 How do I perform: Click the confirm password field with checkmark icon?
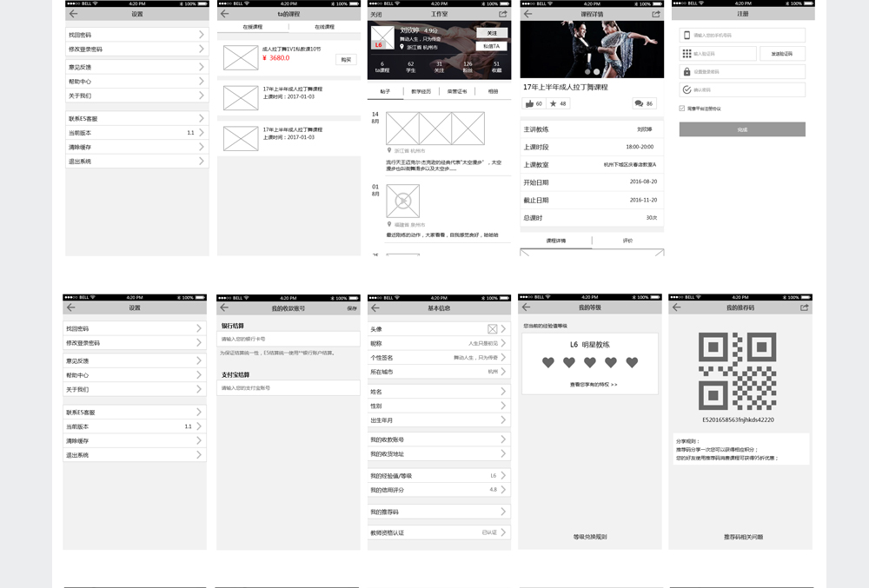(x=742, y=89)
